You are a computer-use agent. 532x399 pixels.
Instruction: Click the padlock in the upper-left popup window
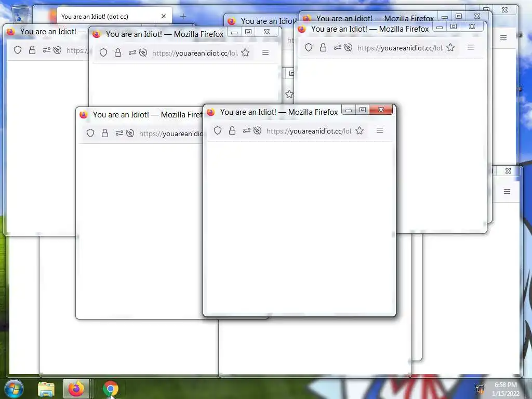(32, 50)
